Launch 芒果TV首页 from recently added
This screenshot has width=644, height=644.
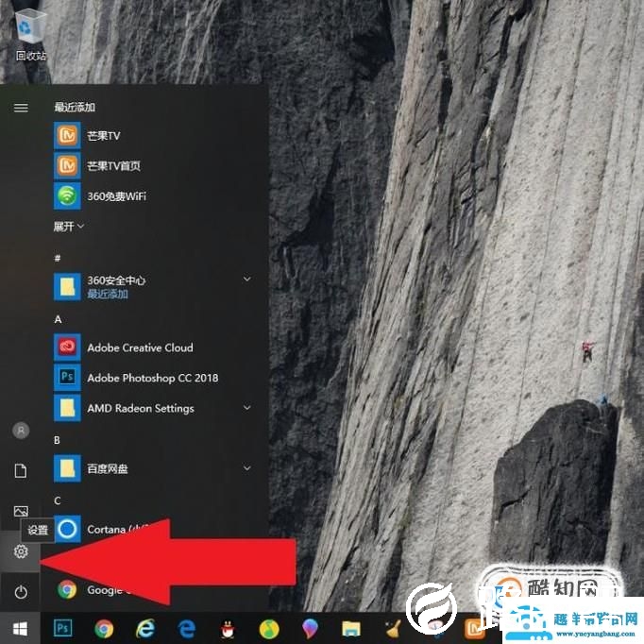point(113,166)
